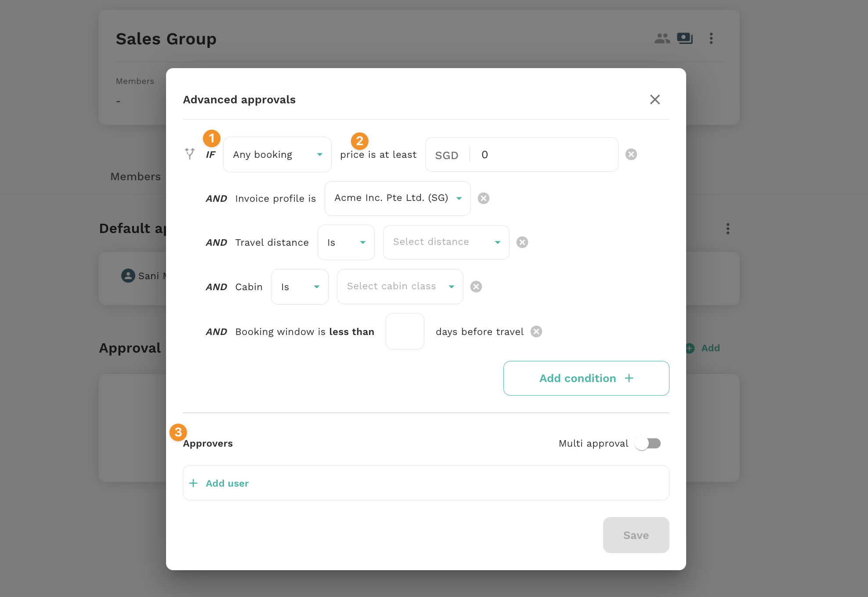Click the SGD currency label
Screen dimensions: 868x597
(x=447, y=155)
